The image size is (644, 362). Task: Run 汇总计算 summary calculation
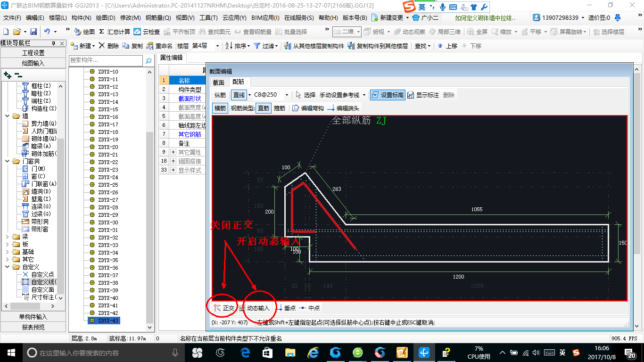coord(115,32)
